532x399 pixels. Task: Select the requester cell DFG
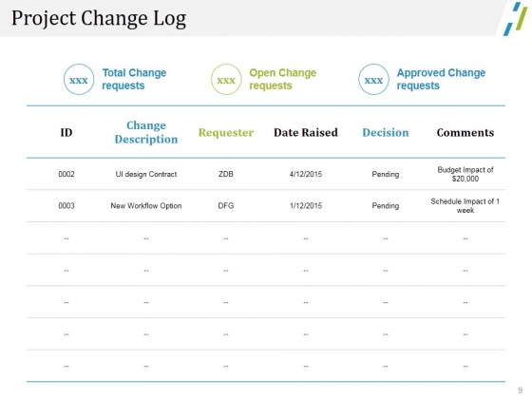click(226, 205)
